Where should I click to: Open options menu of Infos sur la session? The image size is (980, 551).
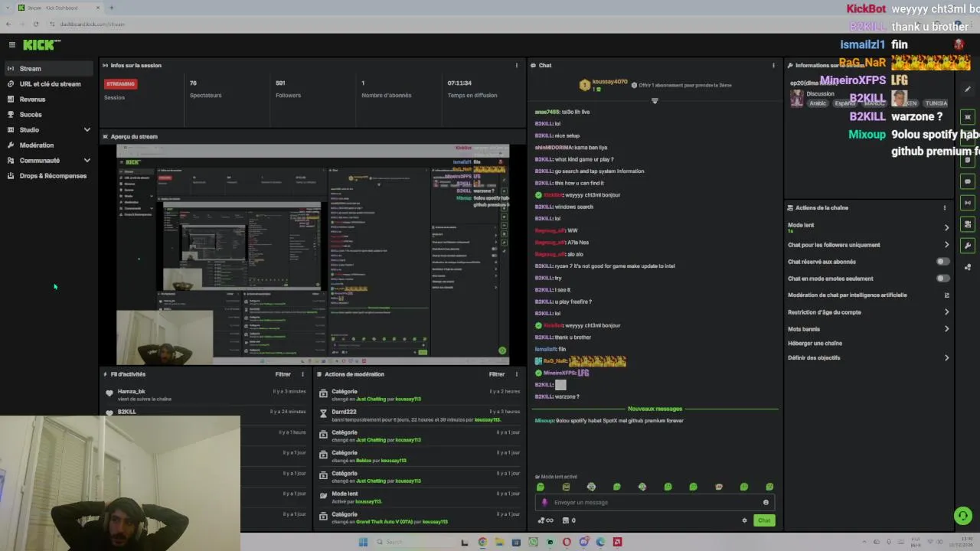pyautogui.click(x=517, y=65)
